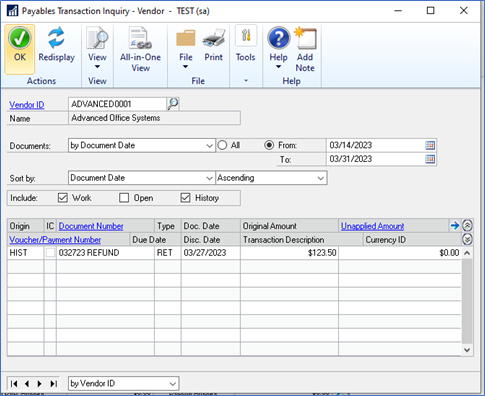Click the collapse rows double-chevron up button
The height and width of the screenshot is (396, 485).
coord(467,226)
